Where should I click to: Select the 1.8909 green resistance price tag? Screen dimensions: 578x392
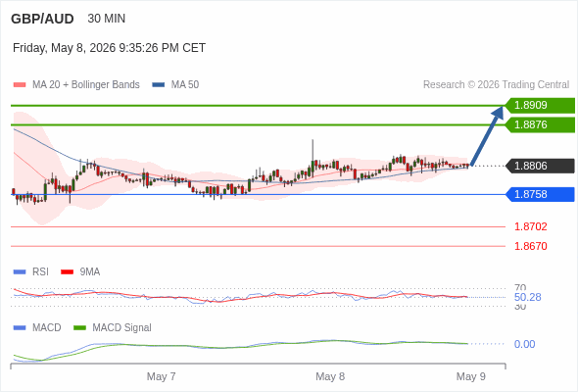540,106
